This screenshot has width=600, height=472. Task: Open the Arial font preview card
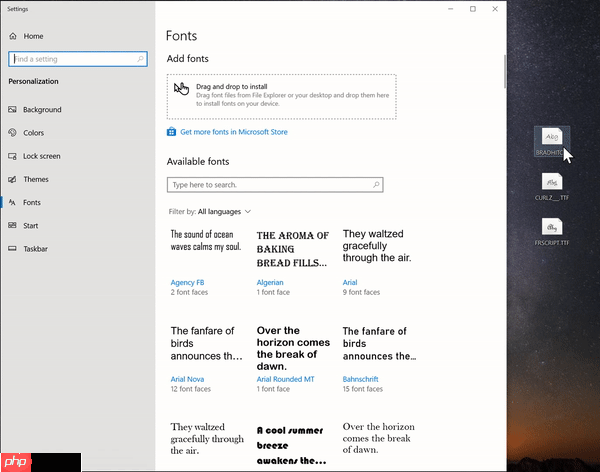[x=377, y=246]
